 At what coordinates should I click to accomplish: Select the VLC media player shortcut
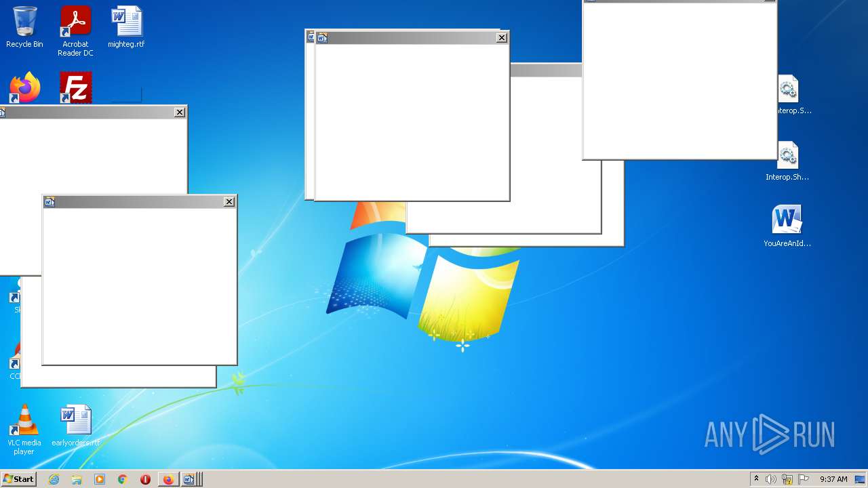click(24, 430)
